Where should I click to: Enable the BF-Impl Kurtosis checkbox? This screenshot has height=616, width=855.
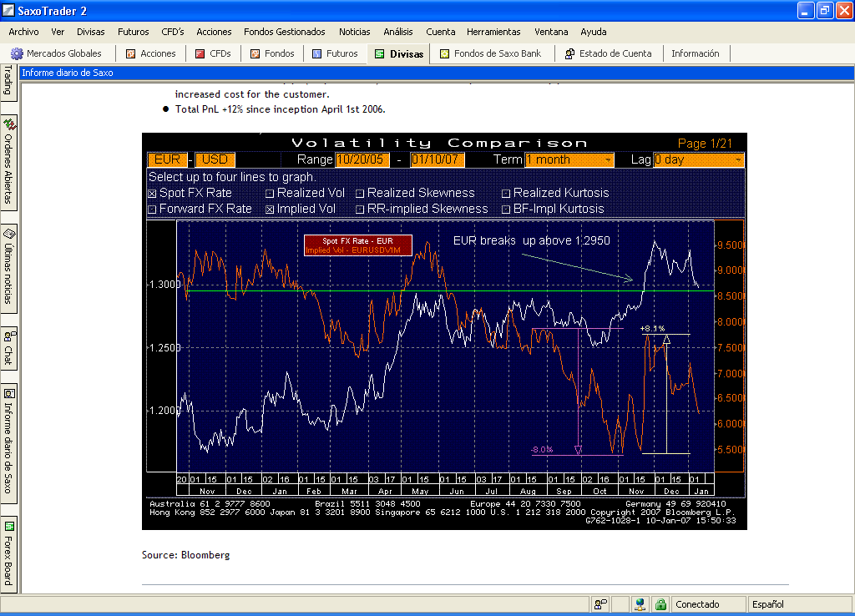pyautogui.click(x=505, y=210)
